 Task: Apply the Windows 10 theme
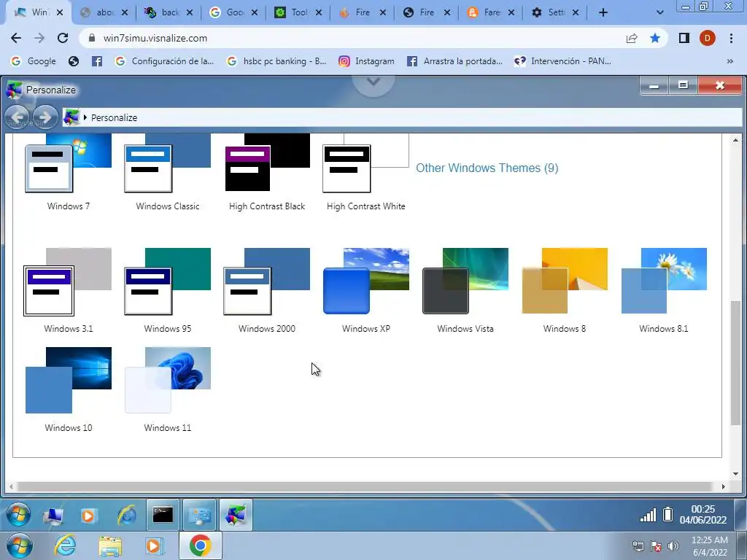(x=68, y=389)
